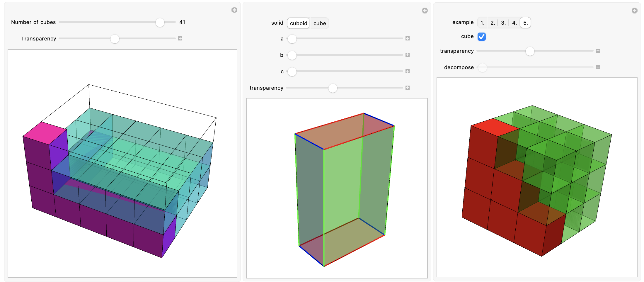The width and height of the screenshot is (644, 282).
Task: Uncheck the cube checkbox
Action: [481, 37]
